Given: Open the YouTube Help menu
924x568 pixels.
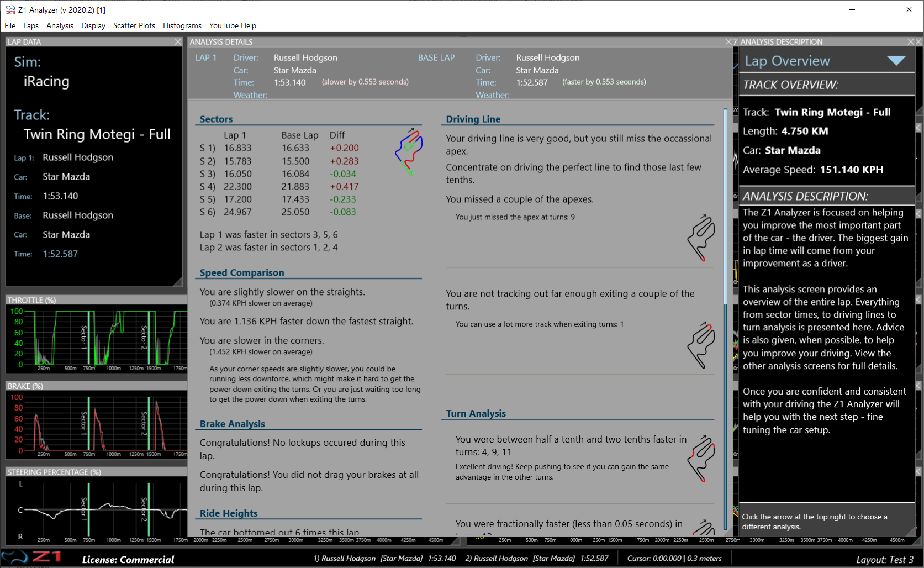Looking at the screenshot, I should tap(233, 25).
